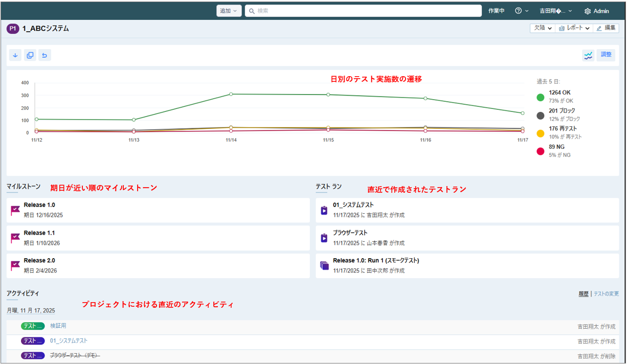Click the line chart icon beside 調整
Viewport: 627px width, 364px height.
point(588,55)
